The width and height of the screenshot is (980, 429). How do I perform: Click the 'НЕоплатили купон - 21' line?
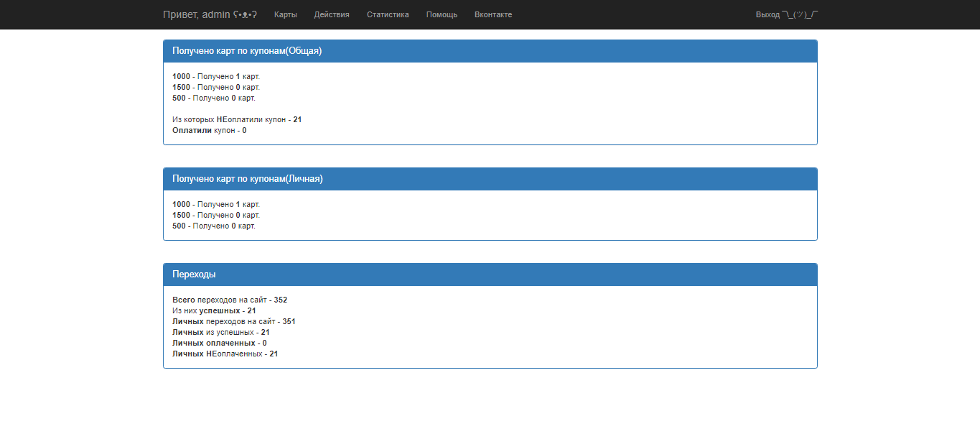point(237,119)
